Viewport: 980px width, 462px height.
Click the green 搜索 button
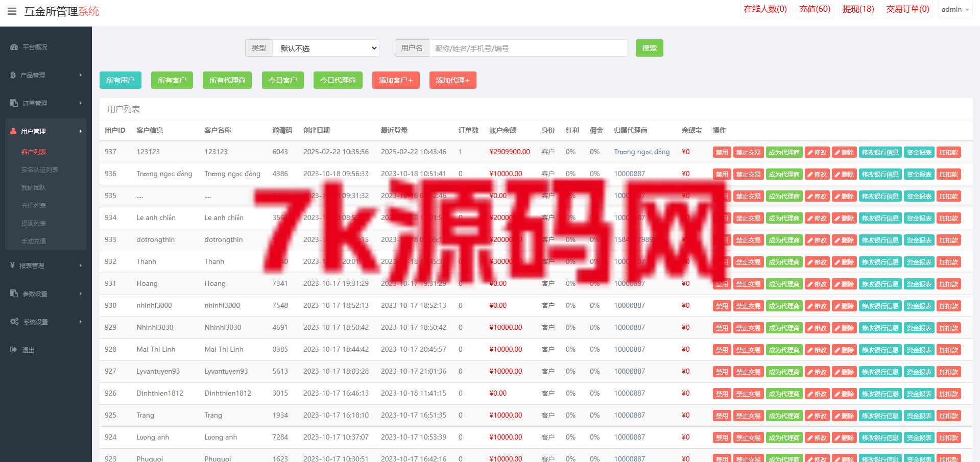[650, 48]
